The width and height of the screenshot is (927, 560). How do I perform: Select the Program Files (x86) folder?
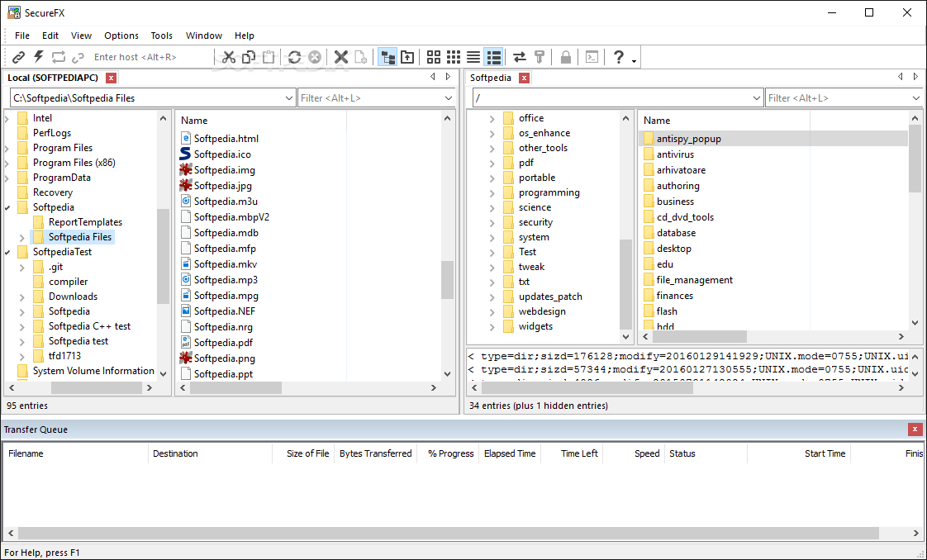coord(74,163)
